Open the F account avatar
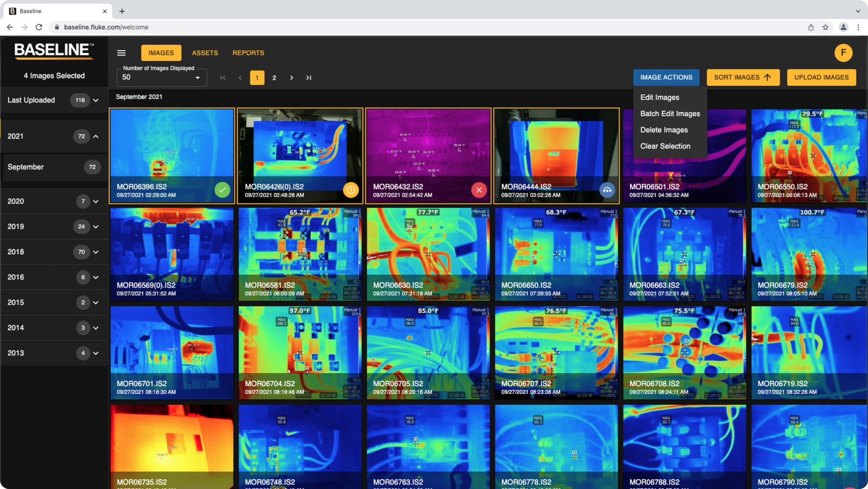868x489 pixels. (844, 52)
